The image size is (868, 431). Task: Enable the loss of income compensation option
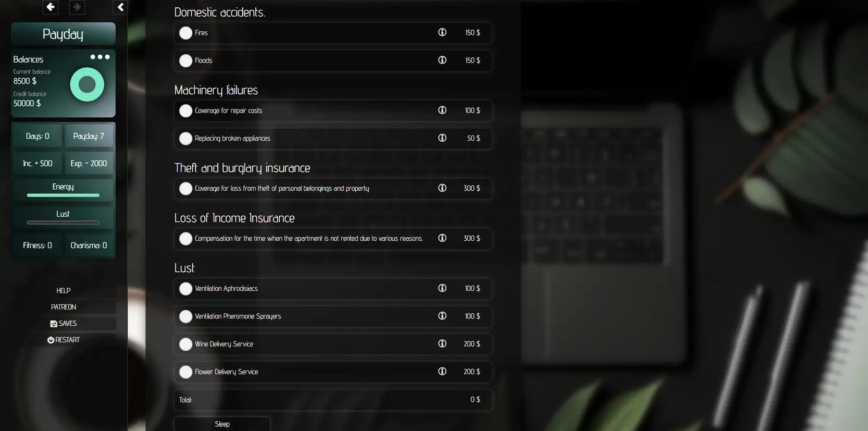185,239
